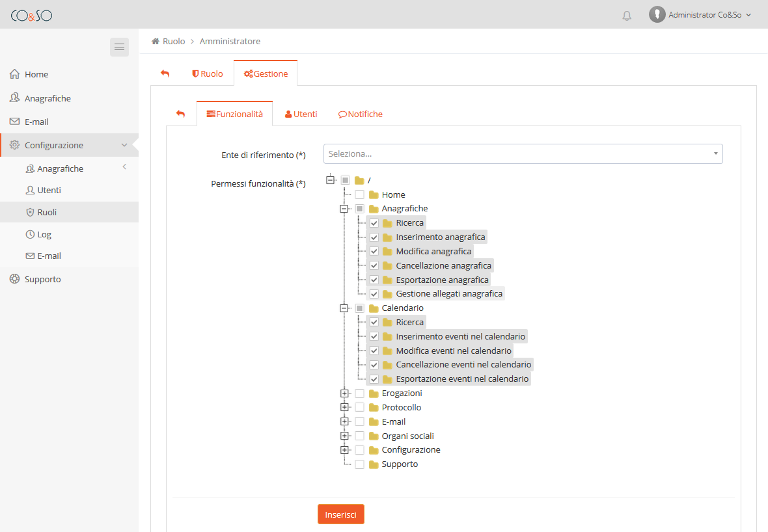This screenshot has width=768, height=532.
Task: Open E-mail under Configurazione submenu
Action: tap(49, 256)
